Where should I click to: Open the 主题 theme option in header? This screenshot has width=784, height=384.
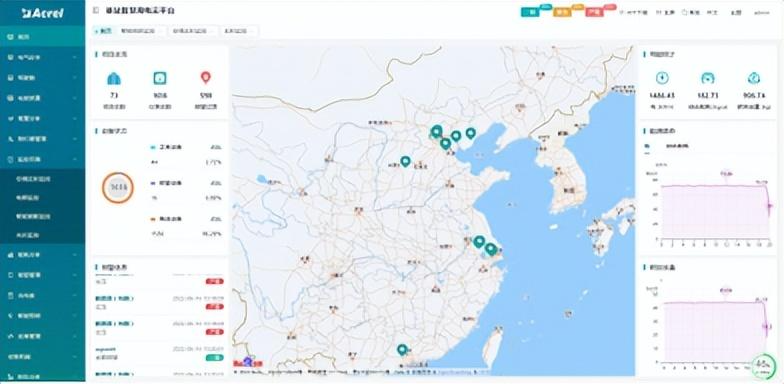pyautogui.click(x=735, y=12)
